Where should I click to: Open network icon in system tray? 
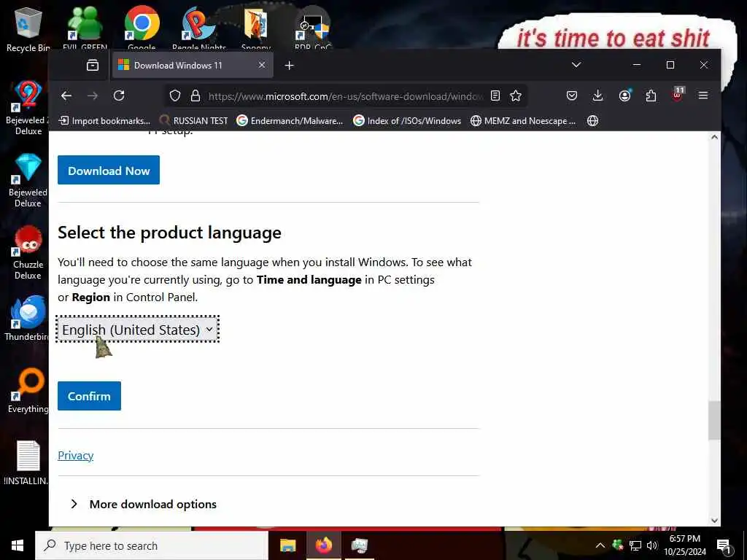click(x=635, y=545)
